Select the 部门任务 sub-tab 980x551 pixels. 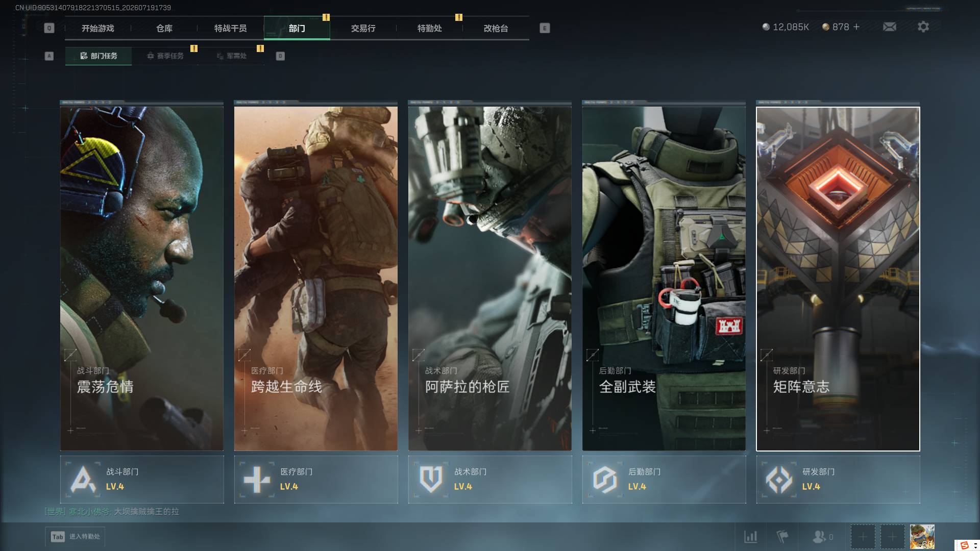pyautogui.click(x=99, y=56)
